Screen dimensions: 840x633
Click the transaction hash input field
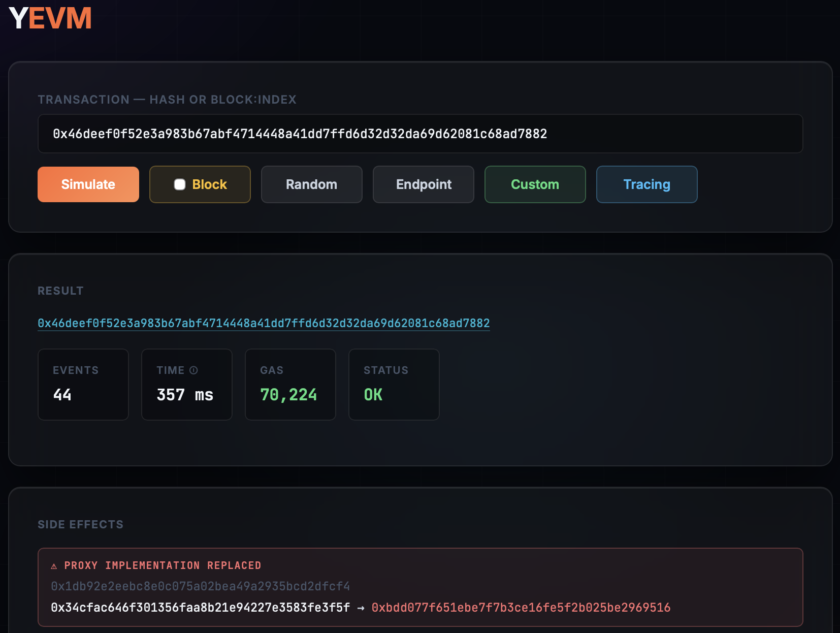coord(420,134)
